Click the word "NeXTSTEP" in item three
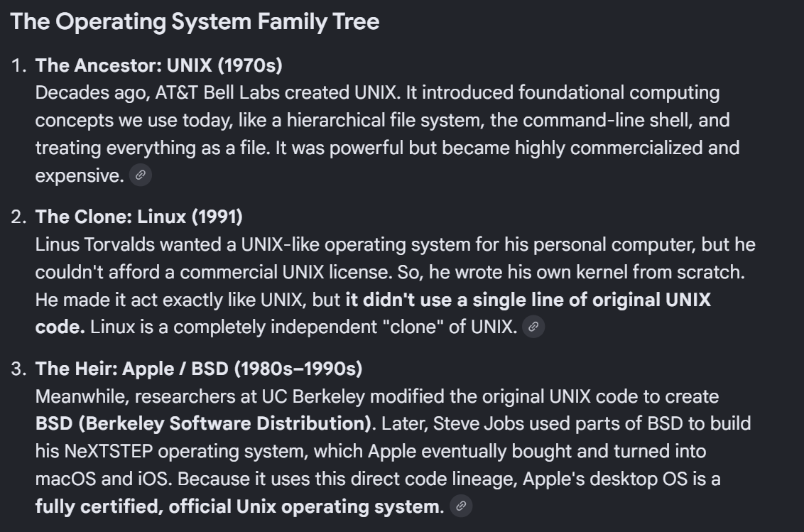The height and width of the screenshot is (532, 804). (108, 452)
